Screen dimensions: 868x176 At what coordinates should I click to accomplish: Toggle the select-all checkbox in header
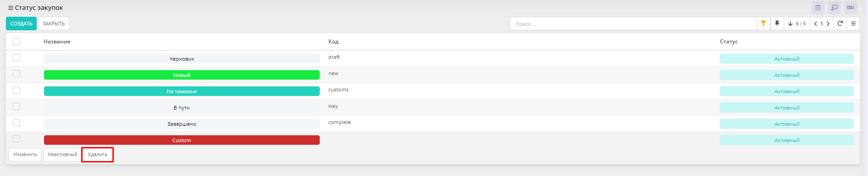(16, 42)
